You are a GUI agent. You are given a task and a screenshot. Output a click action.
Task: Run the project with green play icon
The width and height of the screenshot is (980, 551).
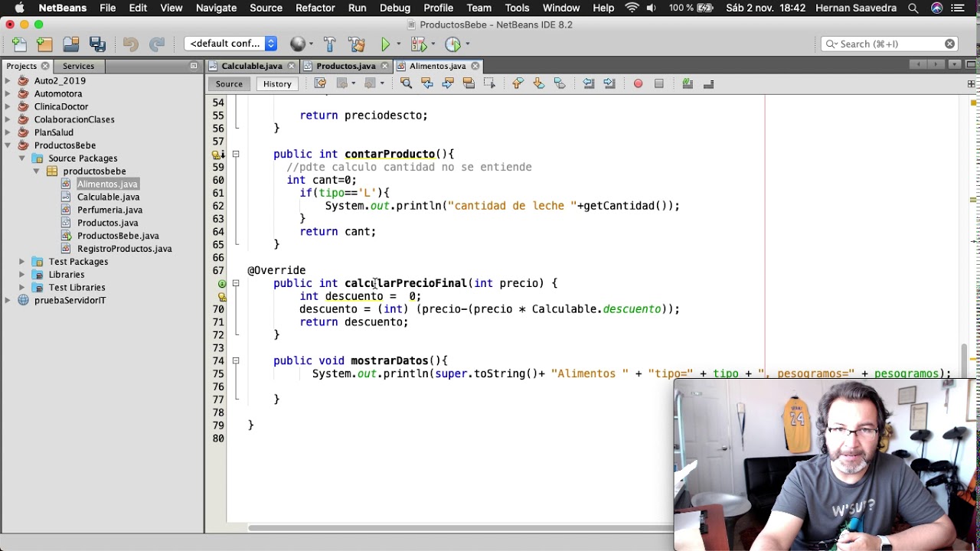point(386,44)
